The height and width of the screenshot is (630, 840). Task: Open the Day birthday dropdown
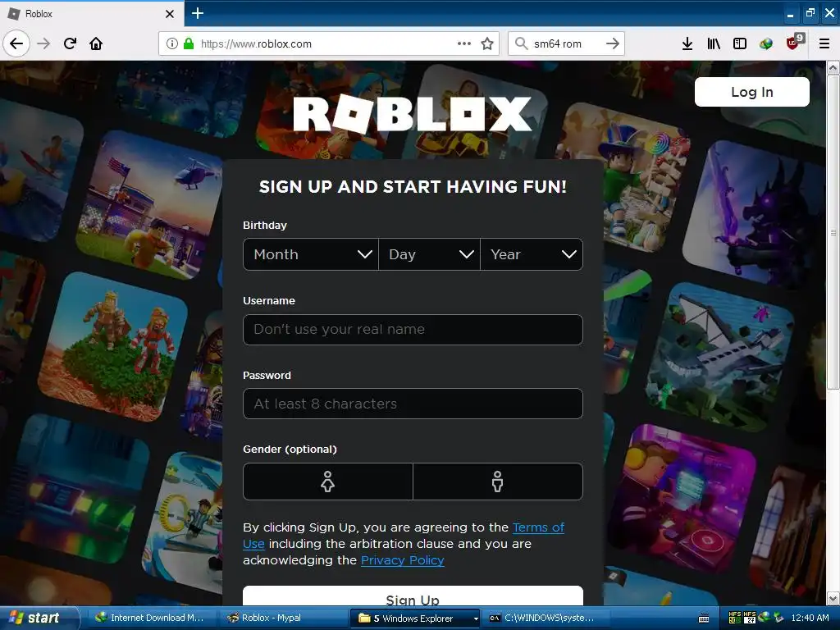430,254
